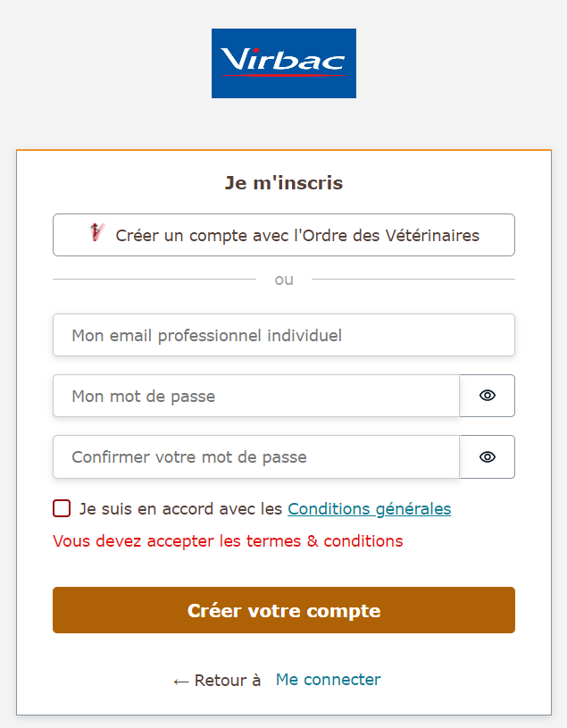Toggle visibility on 'Confirmer votre mot de passe'

point(487,456)
